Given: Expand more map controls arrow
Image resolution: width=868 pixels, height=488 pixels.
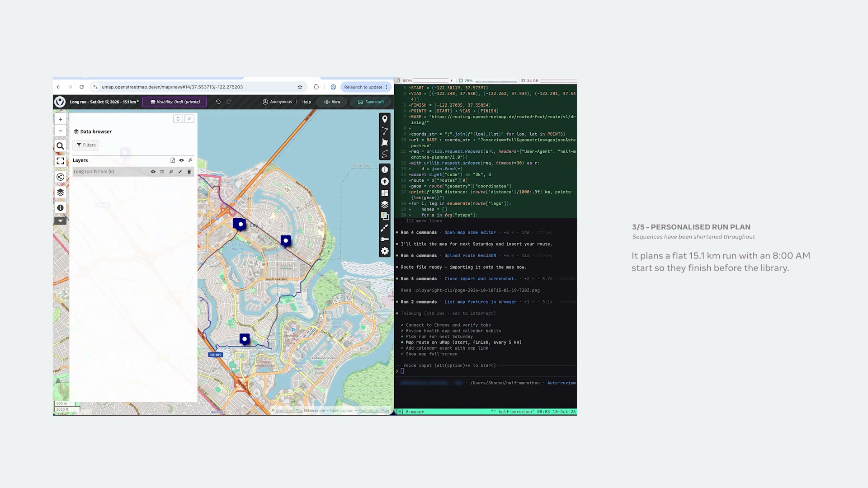Looking at the screenshot, I should coord(60,221).
